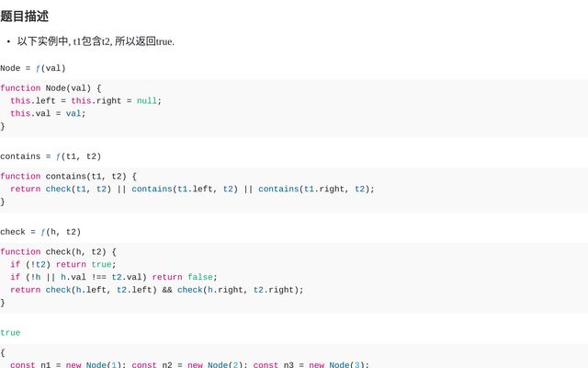Expand the check = ƒ(h, t2) output

coord(40,232)
